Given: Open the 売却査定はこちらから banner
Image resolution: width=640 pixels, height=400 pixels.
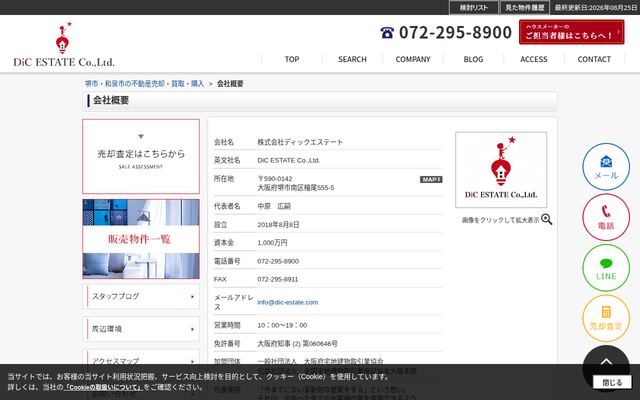Looking at the screenshot, I should click(x=141, y=156).
